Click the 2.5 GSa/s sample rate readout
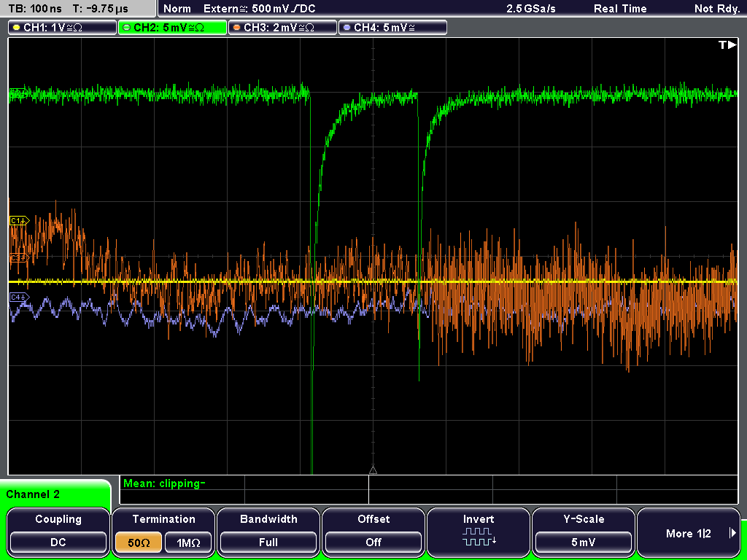The image size is (747, 560). [x=531, y=9]
